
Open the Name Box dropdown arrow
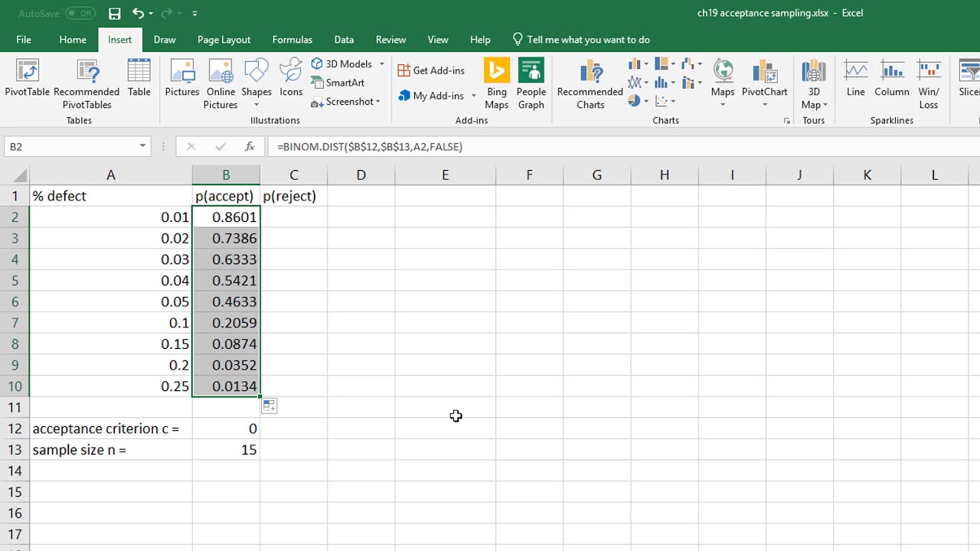pos(142,146)
